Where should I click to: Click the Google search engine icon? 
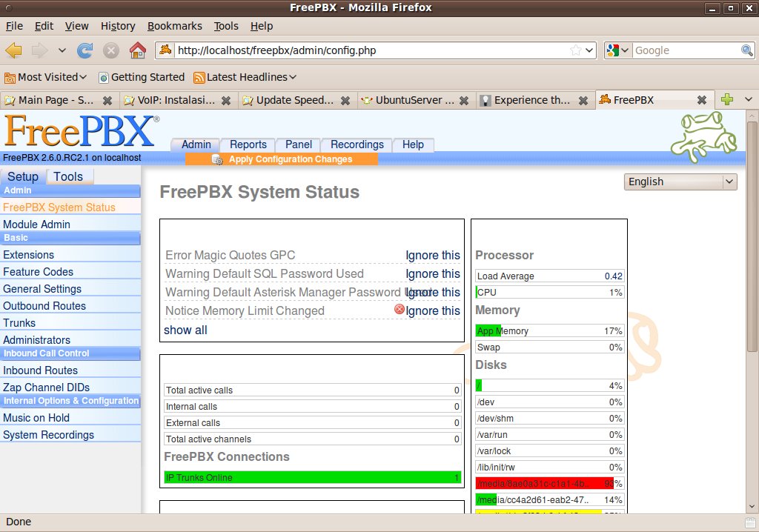(x=612, y=50)
